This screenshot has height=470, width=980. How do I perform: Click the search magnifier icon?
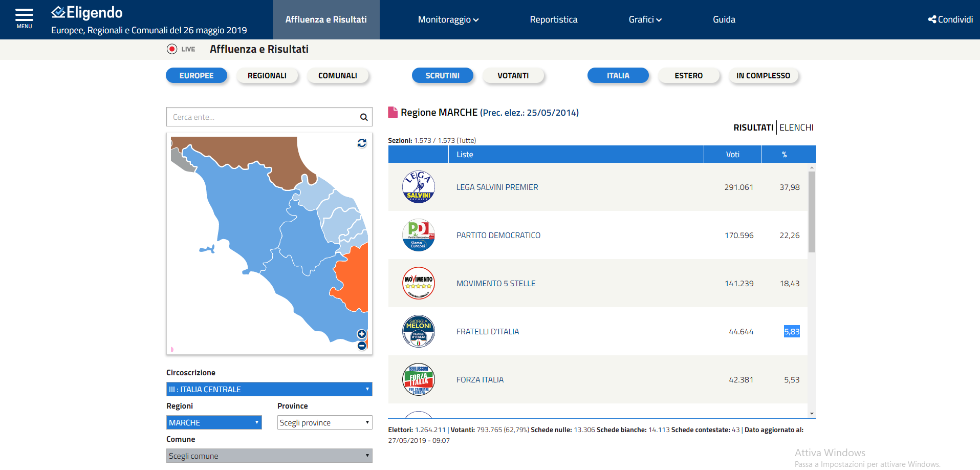coord(363,117)
